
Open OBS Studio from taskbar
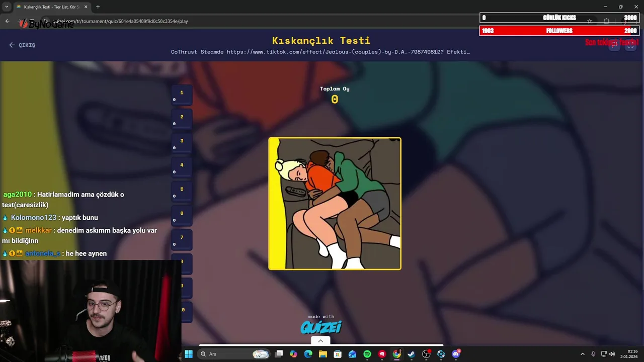426,354
